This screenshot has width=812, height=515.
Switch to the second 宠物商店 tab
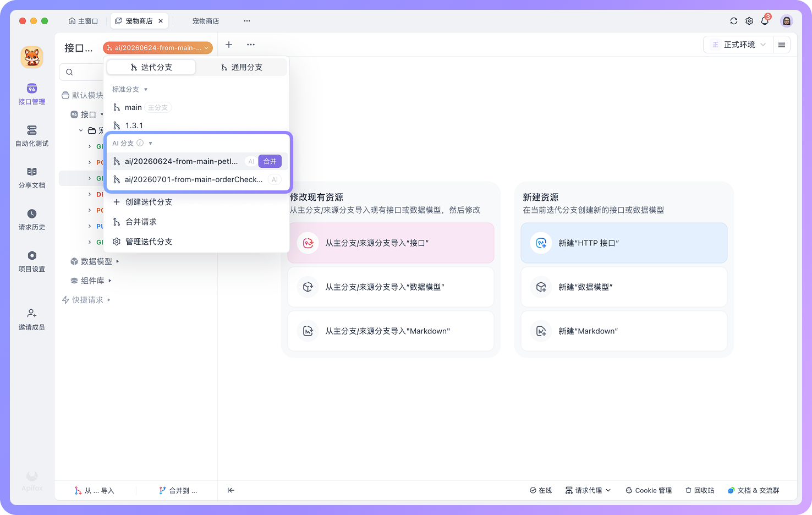pos(205,21)
